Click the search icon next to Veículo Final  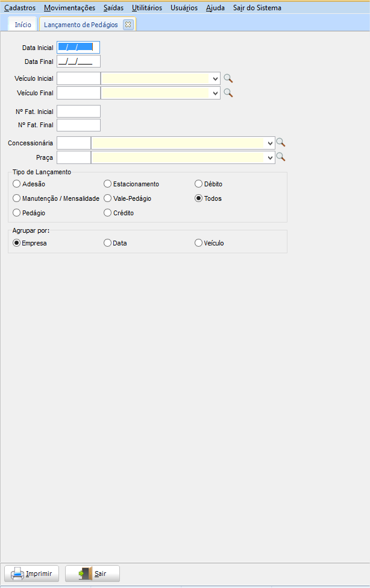coord(228,93)
